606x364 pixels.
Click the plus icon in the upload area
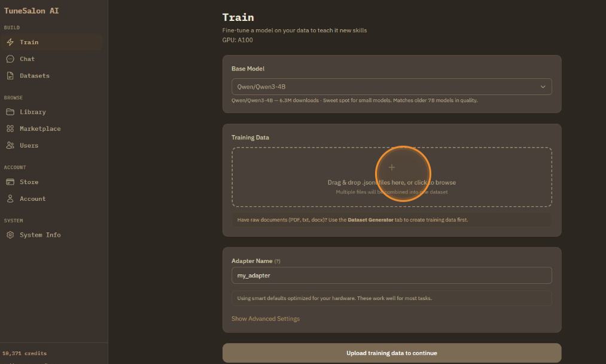[x=392, y=167]
